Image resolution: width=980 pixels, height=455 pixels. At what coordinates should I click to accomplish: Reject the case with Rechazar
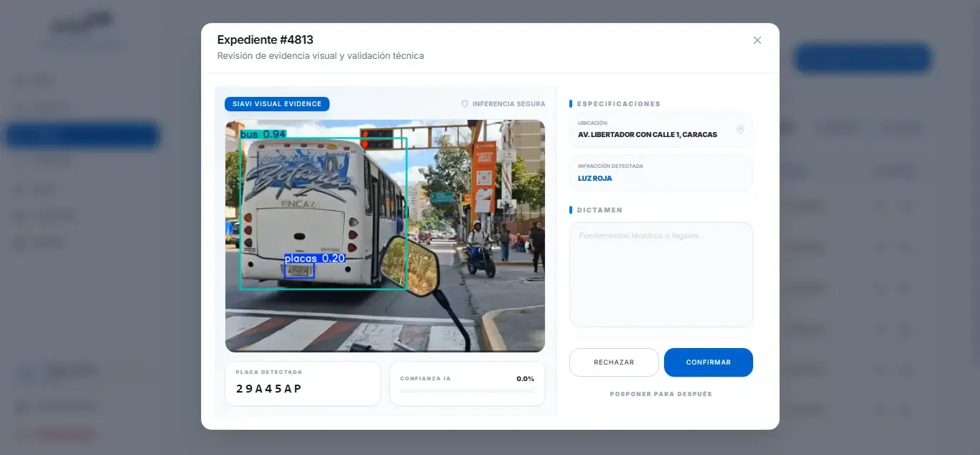click(614, 362)
